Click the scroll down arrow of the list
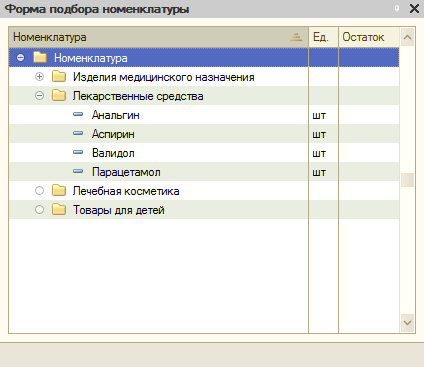This screenshot has height=367, width=424. (x=407, y=323)
